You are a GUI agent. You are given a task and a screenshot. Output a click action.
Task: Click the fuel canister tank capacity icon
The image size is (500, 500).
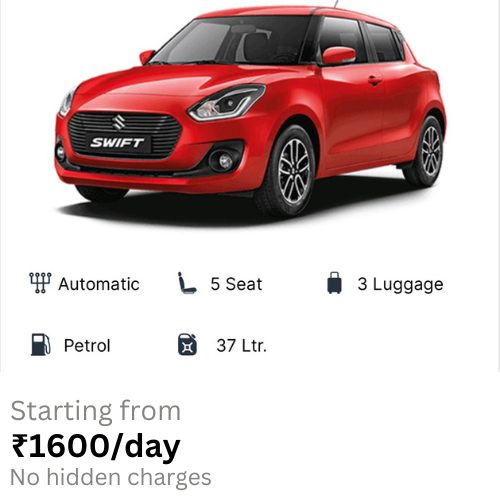tap(187, 344)
